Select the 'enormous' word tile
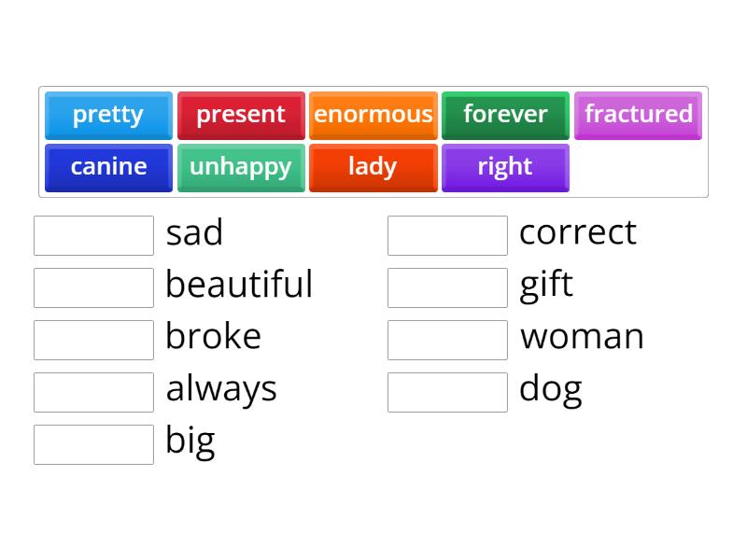This screenshot has width=747, height=560. 373,115
